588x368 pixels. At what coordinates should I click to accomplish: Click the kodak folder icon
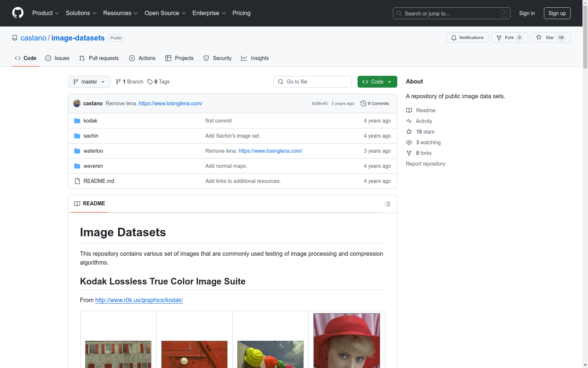[x=77, y=121]
